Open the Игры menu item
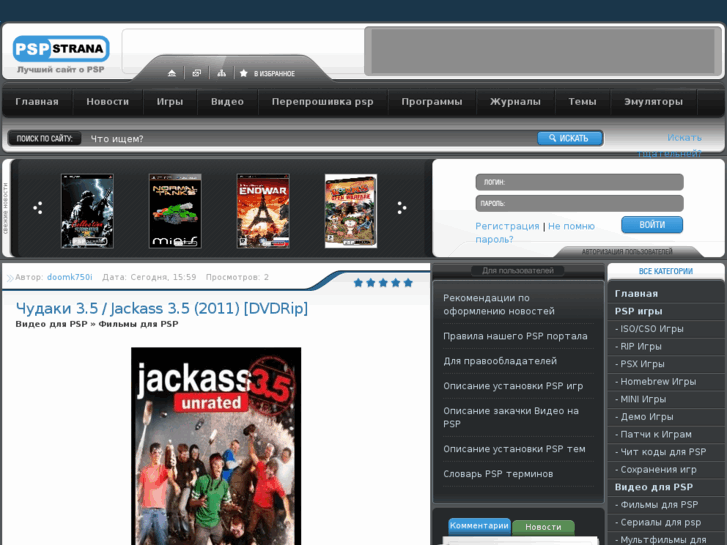Viewport: 727px width, 545px height. click(x=170, y=102)
